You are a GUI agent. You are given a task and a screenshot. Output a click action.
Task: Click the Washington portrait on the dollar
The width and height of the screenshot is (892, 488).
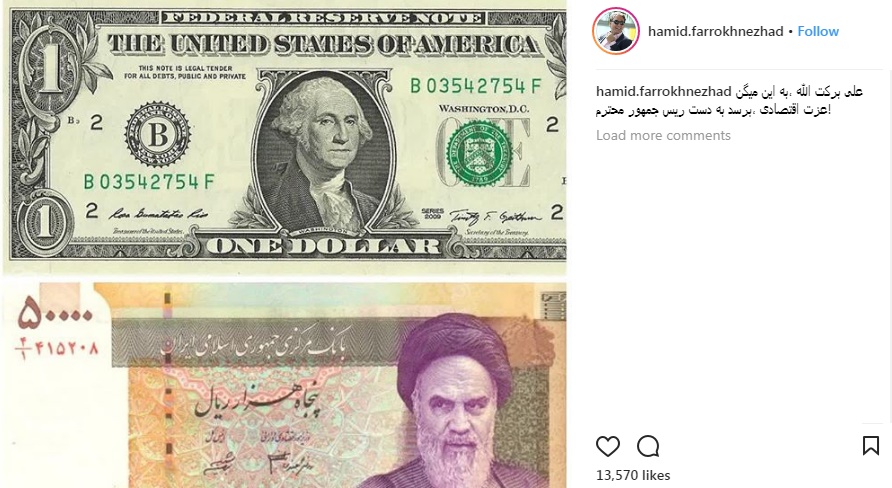tap(324, 152)
